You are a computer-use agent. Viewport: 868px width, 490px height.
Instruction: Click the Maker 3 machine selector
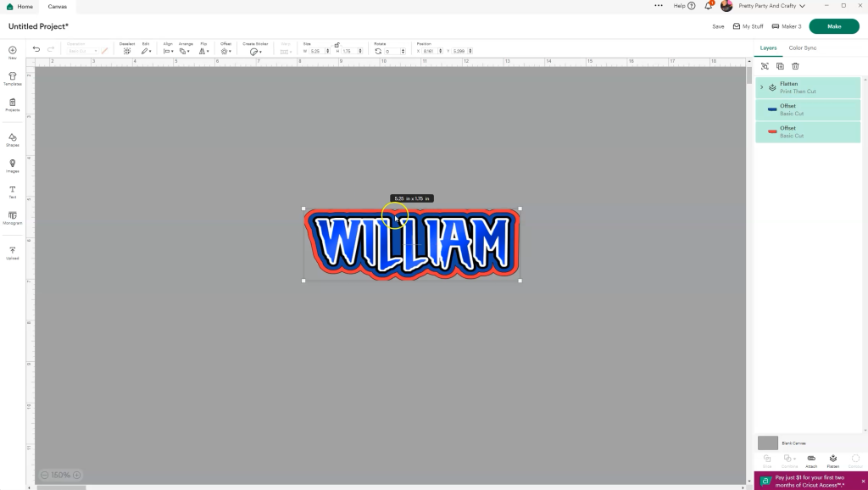pos(787,26)
